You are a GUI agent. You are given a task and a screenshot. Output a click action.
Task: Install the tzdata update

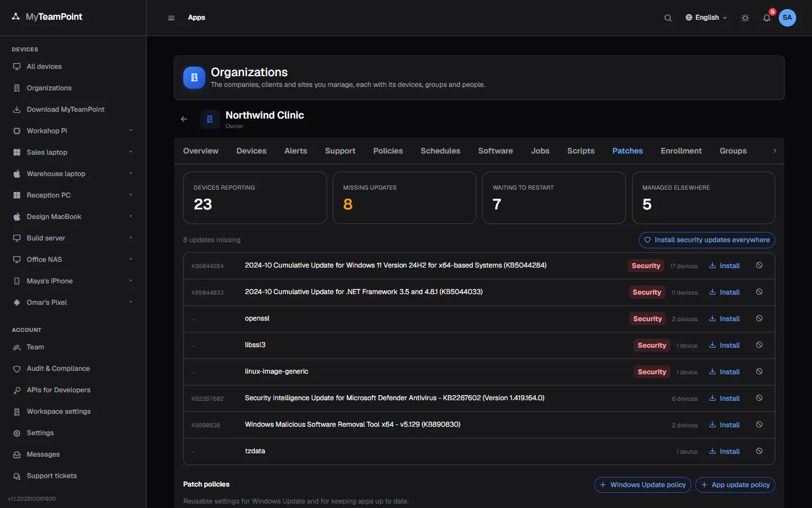click(724, 452)
